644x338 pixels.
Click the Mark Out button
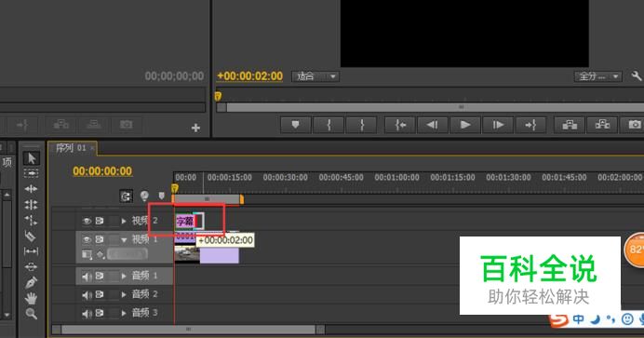point(361,125)
